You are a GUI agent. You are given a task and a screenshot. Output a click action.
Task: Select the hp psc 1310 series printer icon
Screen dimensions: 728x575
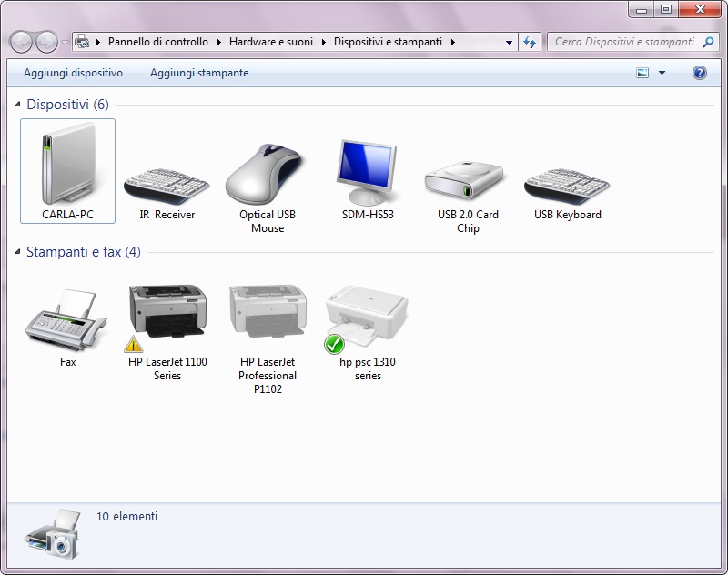click(367, 316)
